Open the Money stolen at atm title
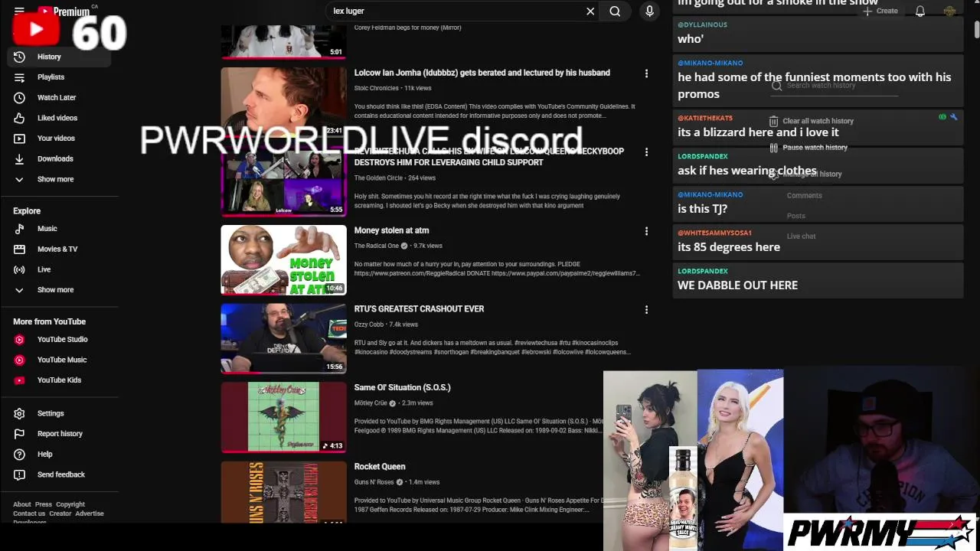Screen dimensions: 980x551 [x=391, y=230]
